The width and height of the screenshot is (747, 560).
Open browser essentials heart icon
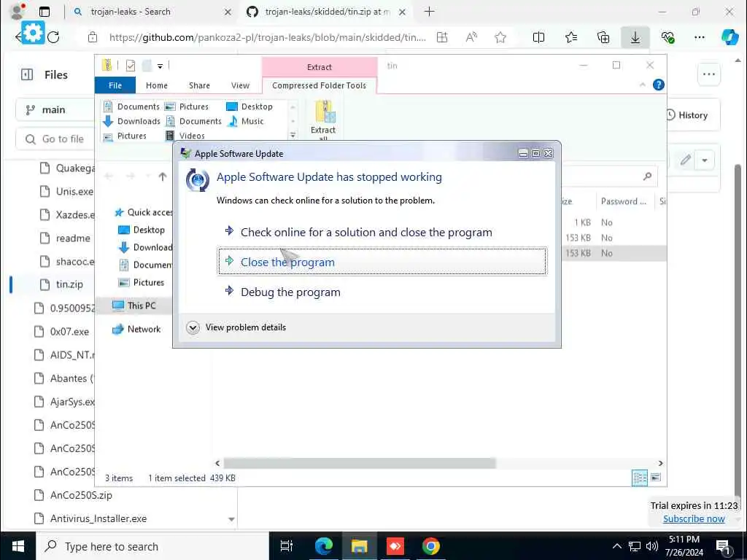[x=667, y=37]
